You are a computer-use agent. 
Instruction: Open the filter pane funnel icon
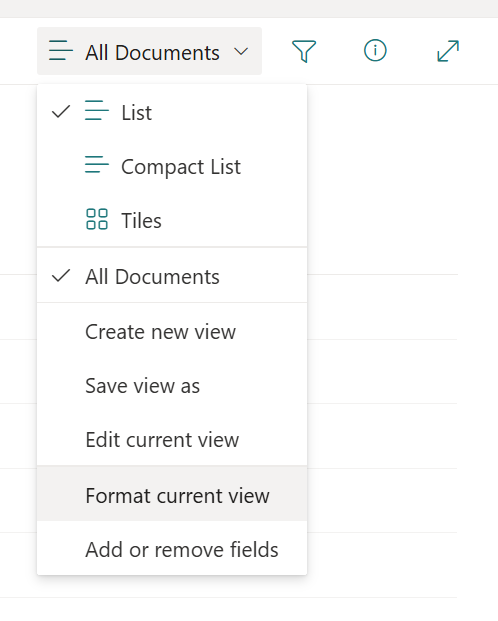pos(304,51)
